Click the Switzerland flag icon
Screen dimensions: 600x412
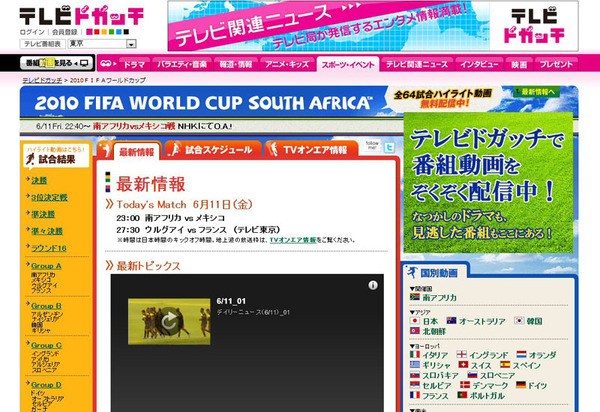pyautogui.click(x=463, y=365)
